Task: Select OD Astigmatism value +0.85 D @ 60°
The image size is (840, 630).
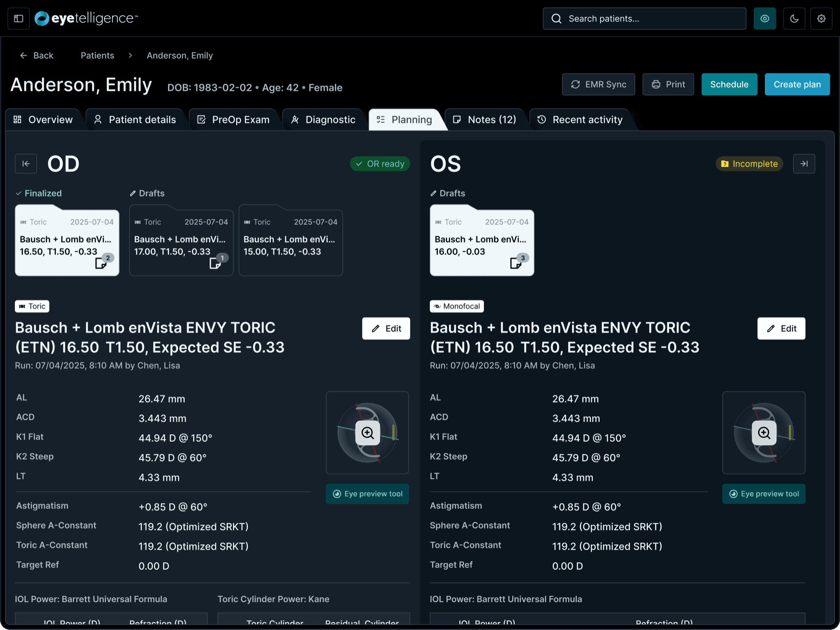Action: click(173, 507)
